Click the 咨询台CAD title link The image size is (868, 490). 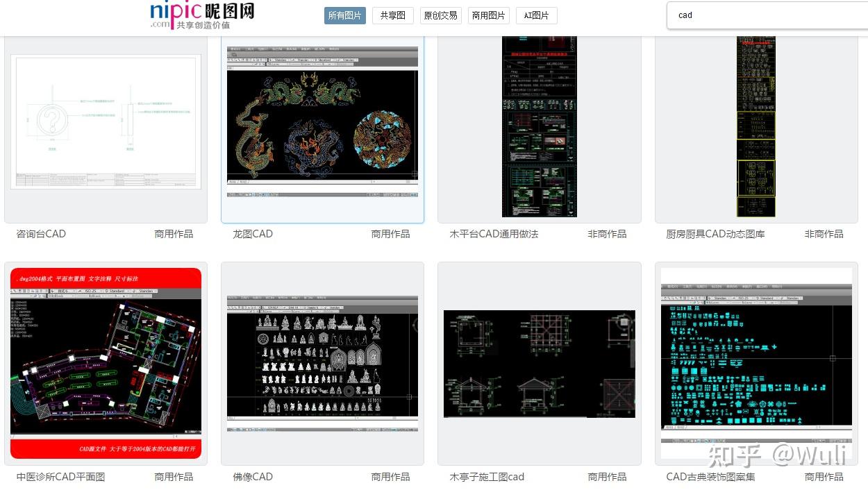tap(41, 234)
